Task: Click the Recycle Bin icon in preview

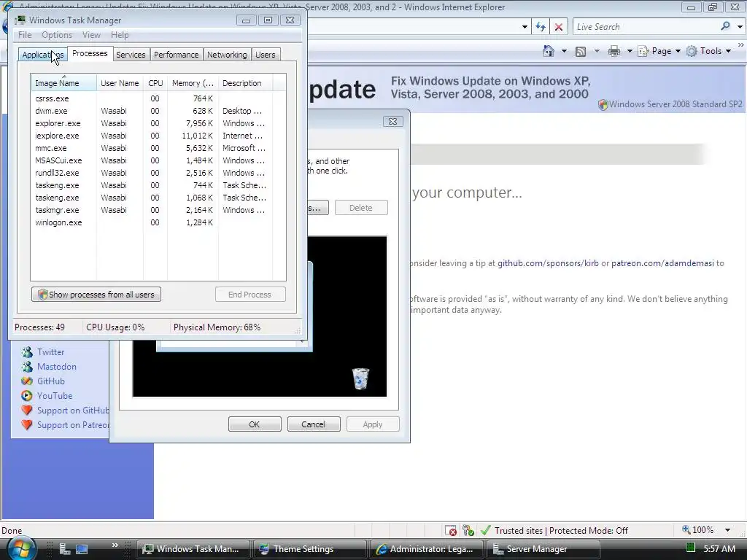Action: (x=360, y=378)
